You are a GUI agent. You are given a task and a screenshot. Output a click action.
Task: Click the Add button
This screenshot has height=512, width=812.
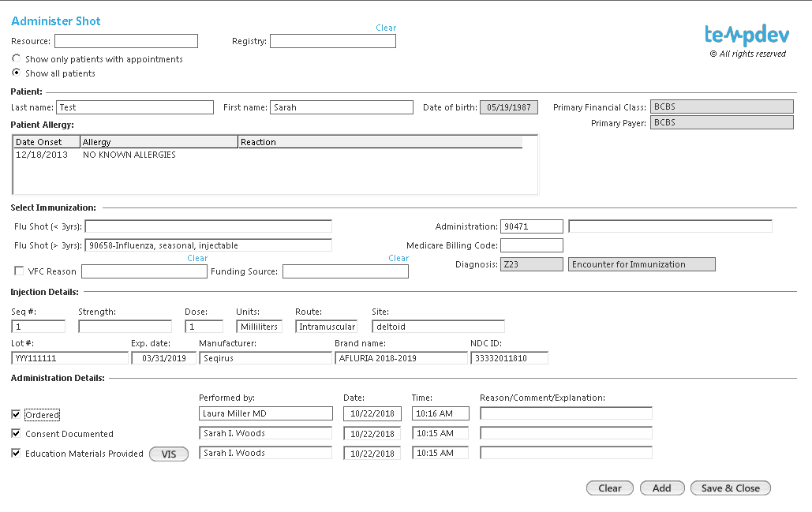pos(662,488)
